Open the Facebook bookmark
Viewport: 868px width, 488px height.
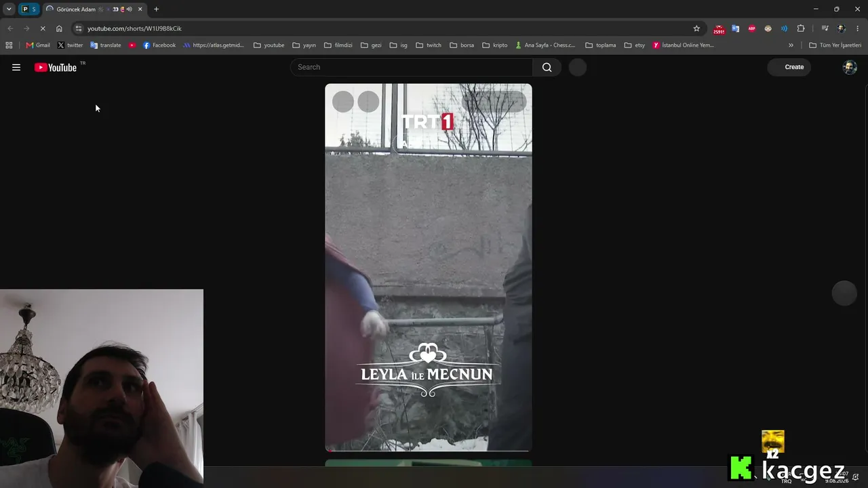159,45
